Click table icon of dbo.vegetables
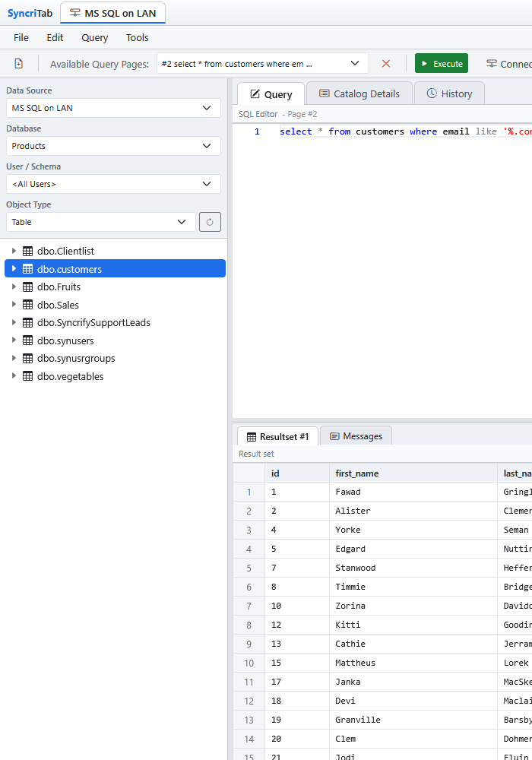This screenshot has height=760, width=532. click(x=28, y=377)
